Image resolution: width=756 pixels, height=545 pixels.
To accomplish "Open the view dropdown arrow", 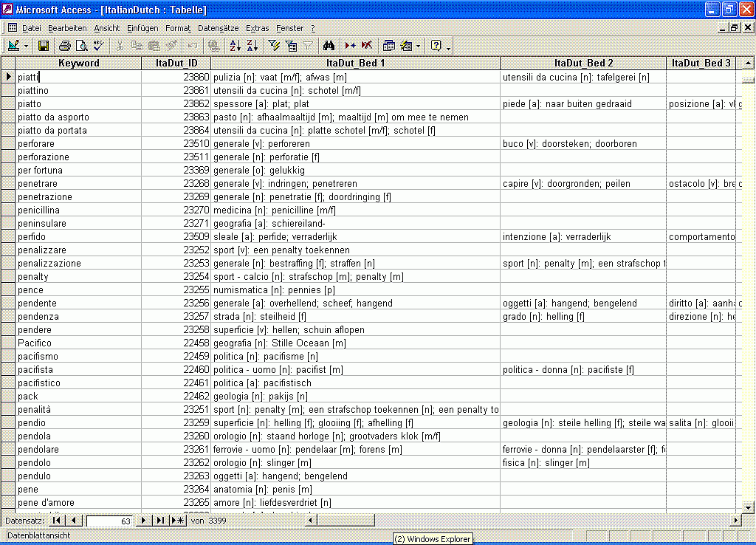I will (x=26, y=47).
